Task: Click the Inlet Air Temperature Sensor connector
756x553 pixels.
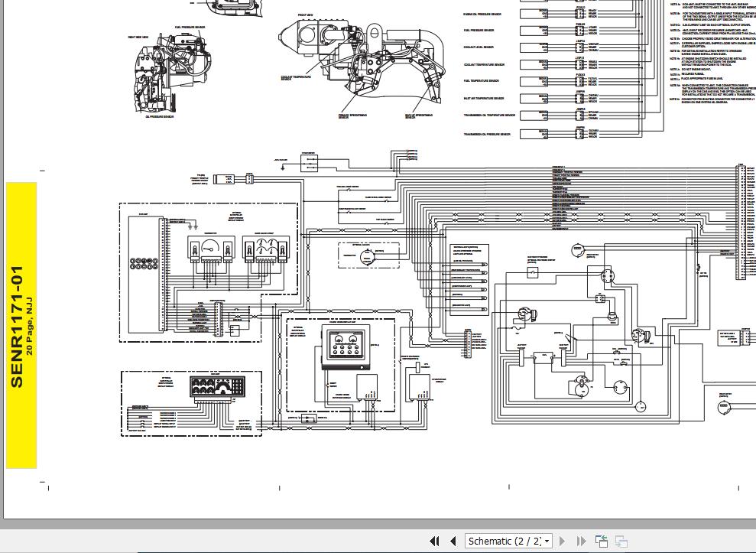Action: click(580, 98)
